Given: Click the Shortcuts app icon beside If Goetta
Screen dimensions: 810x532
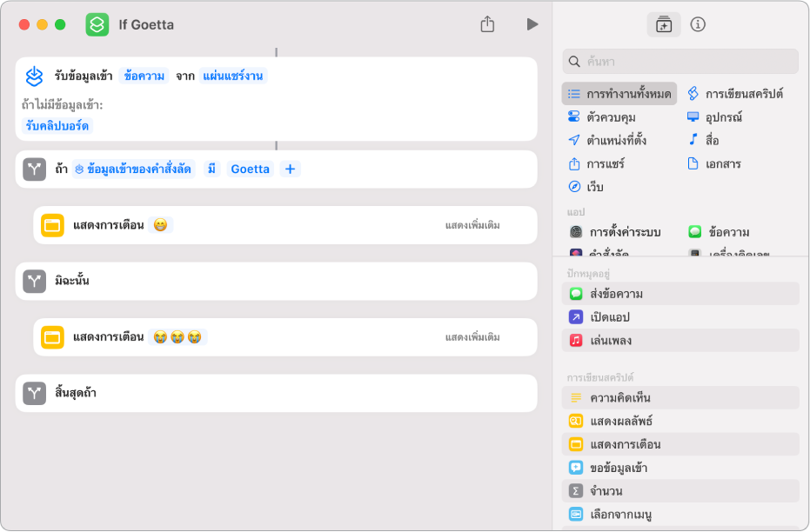Looking at the screenshot, I should pos(97,24).
